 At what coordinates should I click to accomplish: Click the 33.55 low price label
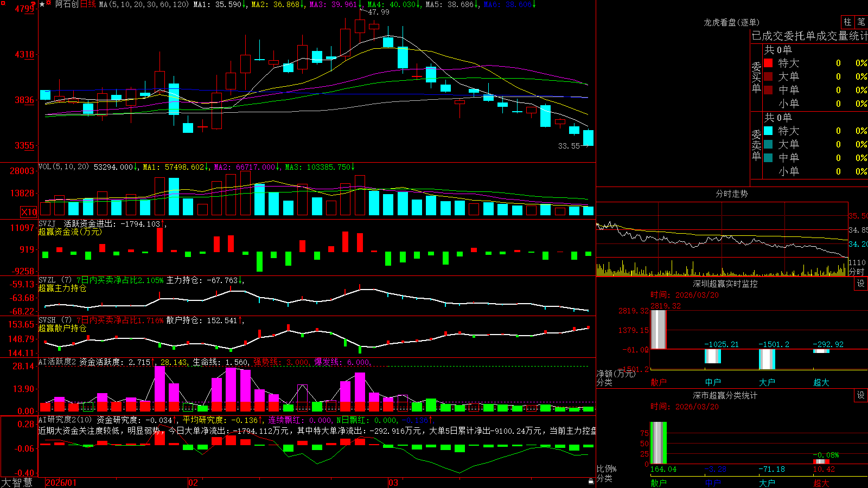[x=569, y=146]
